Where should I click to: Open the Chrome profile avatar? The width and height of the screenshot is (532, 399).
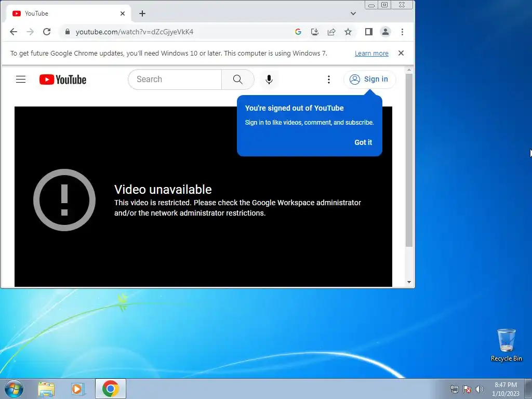(x=385, y=32)
